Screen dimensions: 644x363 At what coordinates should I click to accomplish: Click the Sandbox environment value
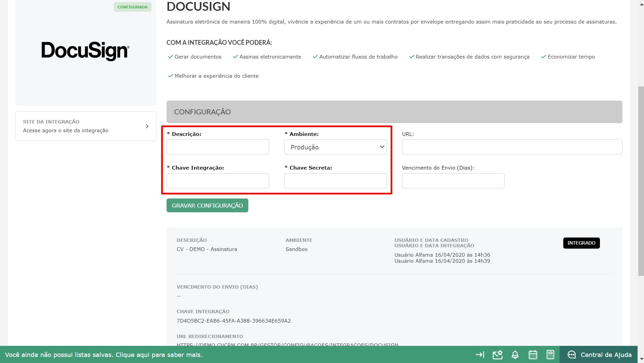coord(296,249)
